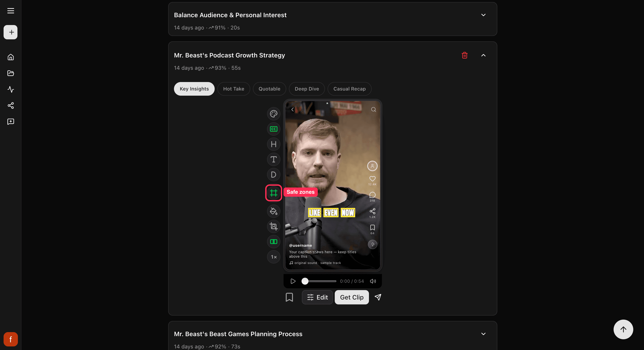Viewport: 644px width, 350px height.
Task: Open the crop reframe tool
Action: coord(273,226)
